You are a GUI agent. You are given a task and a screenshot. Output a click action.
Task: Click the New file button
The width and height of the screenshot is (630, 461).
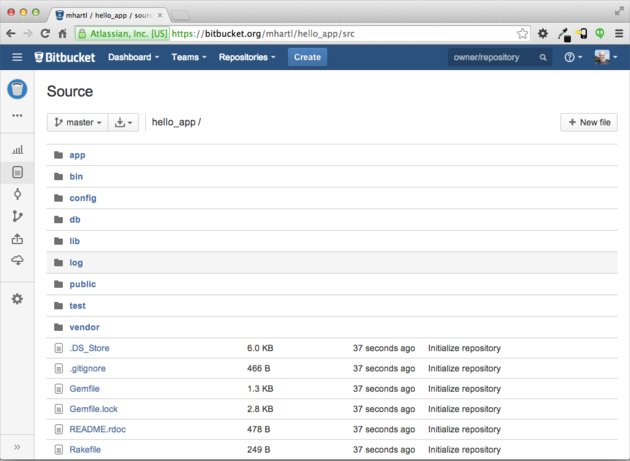[589, 122]
